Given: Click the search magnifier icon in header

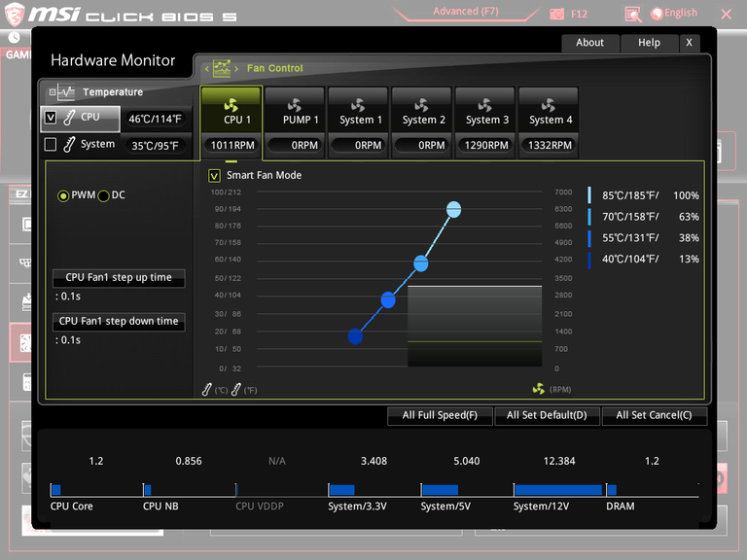Looking at the screenshot, I should 632,15.
